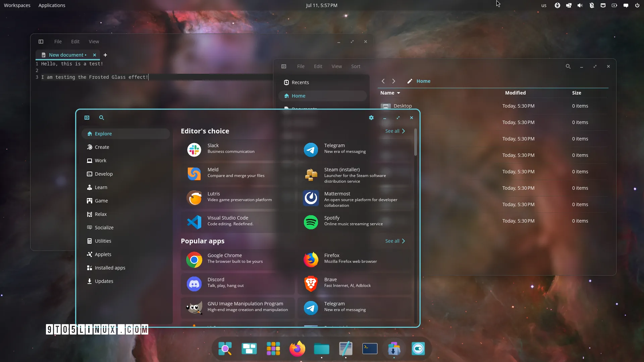
Task: Open the Sort menu in file manager
Action: tap(356, 66)
